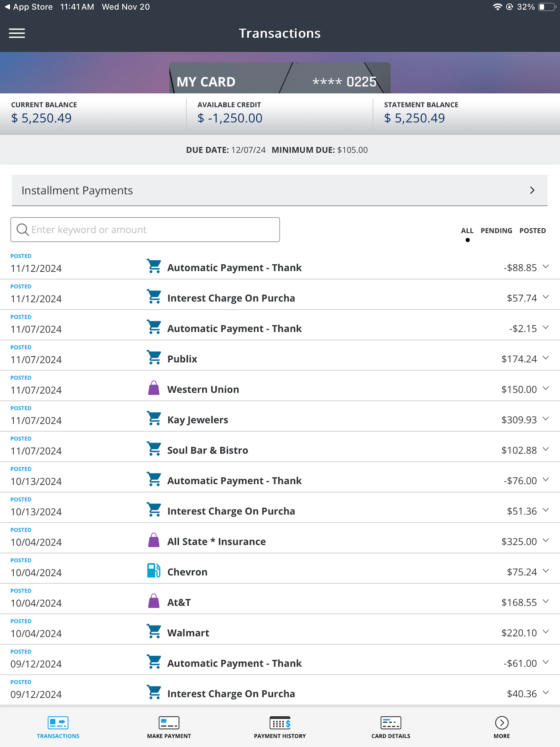Screen dimensions: 560x747
Task: Tap the Soul Bar & Bistro cart icon
Action: pos(154,449)
